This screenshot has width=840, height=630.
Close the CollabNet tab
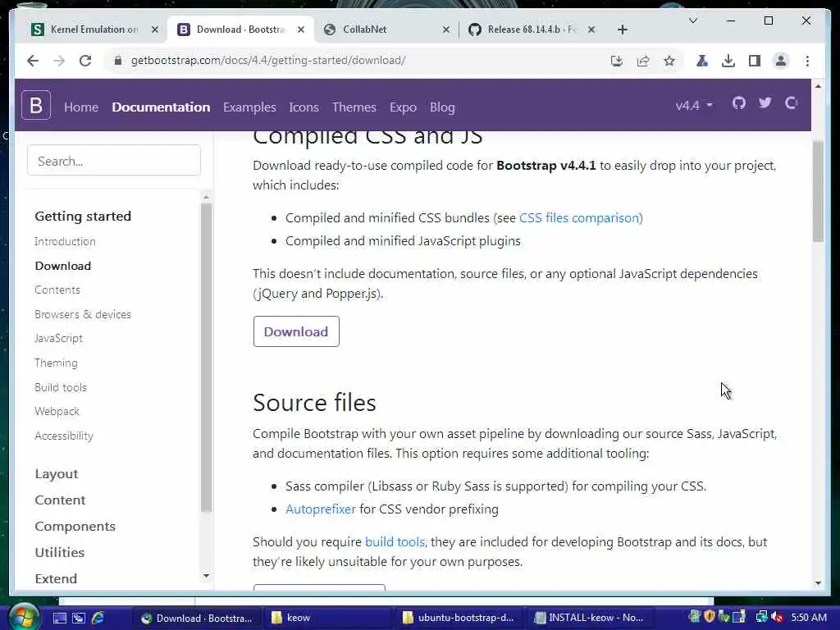pyautogui.click(x=445, y=30)
